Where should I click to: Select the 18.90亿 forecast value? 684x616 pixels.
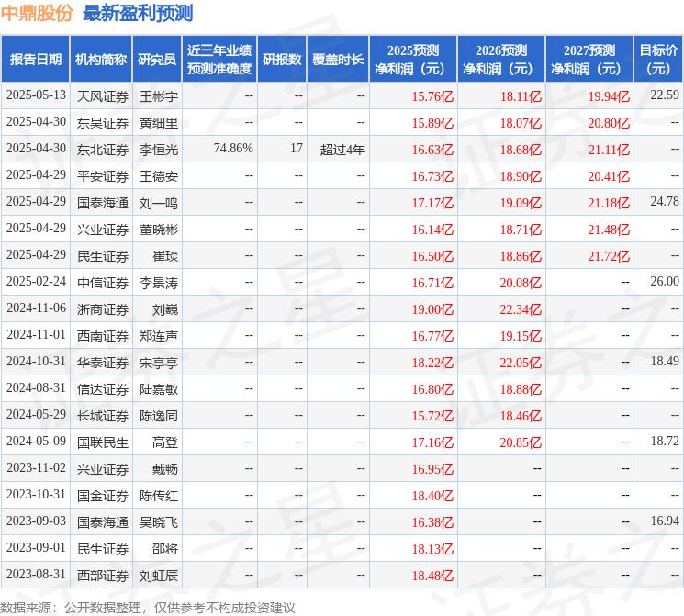coord(521,176)
